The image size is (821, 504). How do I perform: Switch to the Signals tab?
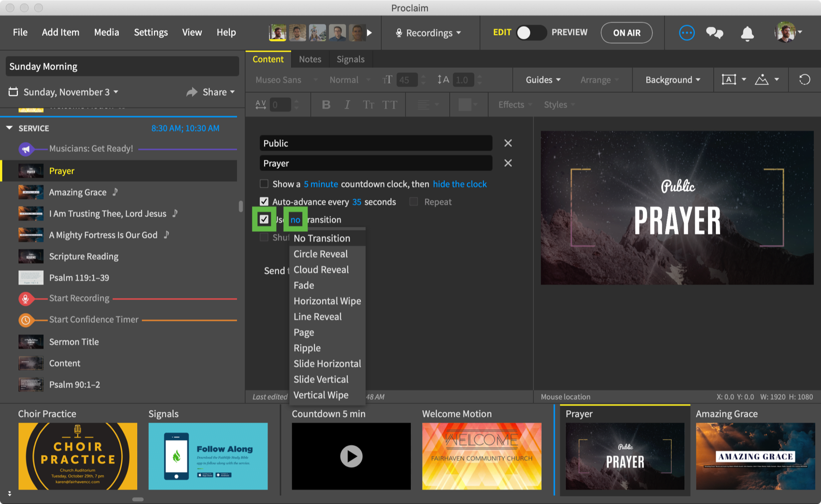coord(351,59)
